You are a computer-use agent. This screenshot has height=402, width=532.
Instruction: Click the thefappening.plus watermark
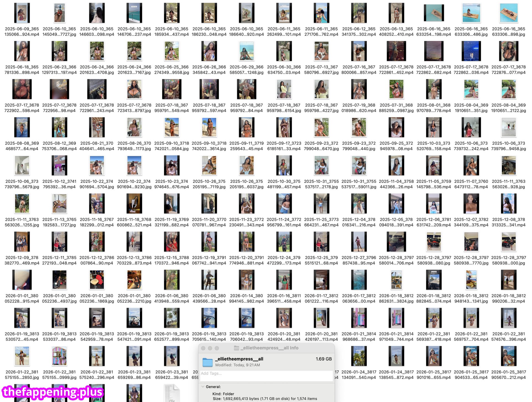[x=53, y=392]
